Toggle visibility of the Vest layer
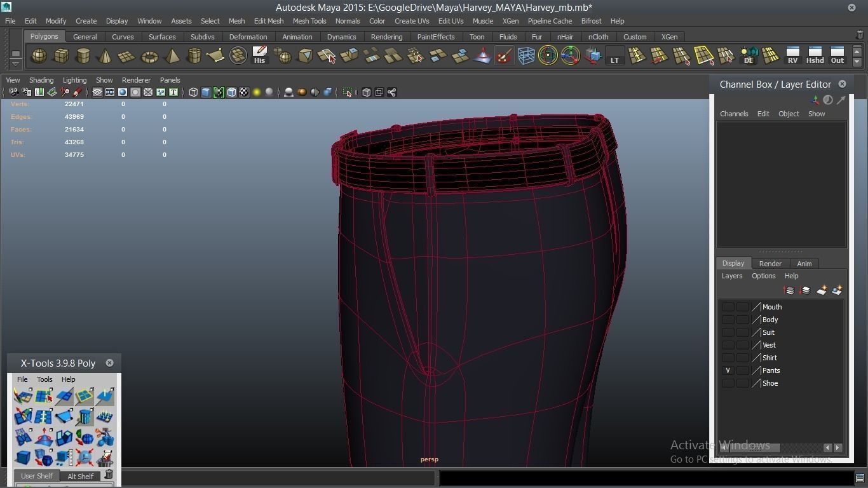 [x=728, y=345]
